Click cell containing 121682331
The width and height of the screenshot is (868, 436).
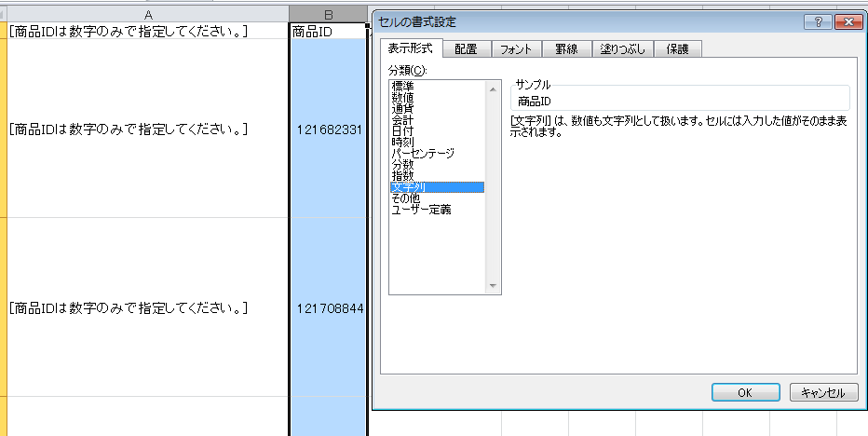click(x=328, y=129)
